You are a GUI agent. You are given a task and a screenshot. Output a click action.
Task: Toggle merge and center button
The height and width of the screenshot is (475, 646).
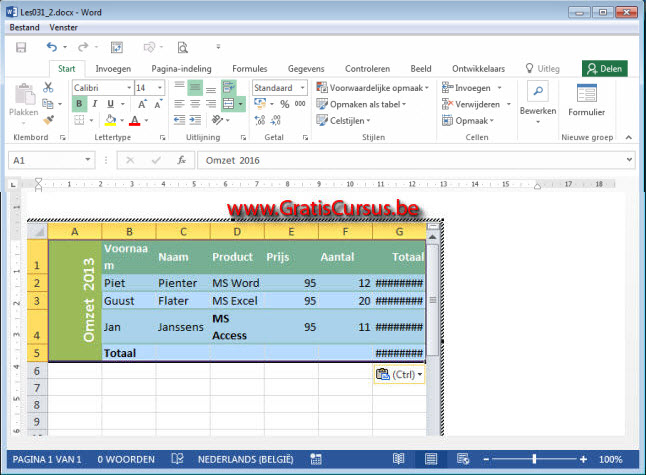coord(229,104)
